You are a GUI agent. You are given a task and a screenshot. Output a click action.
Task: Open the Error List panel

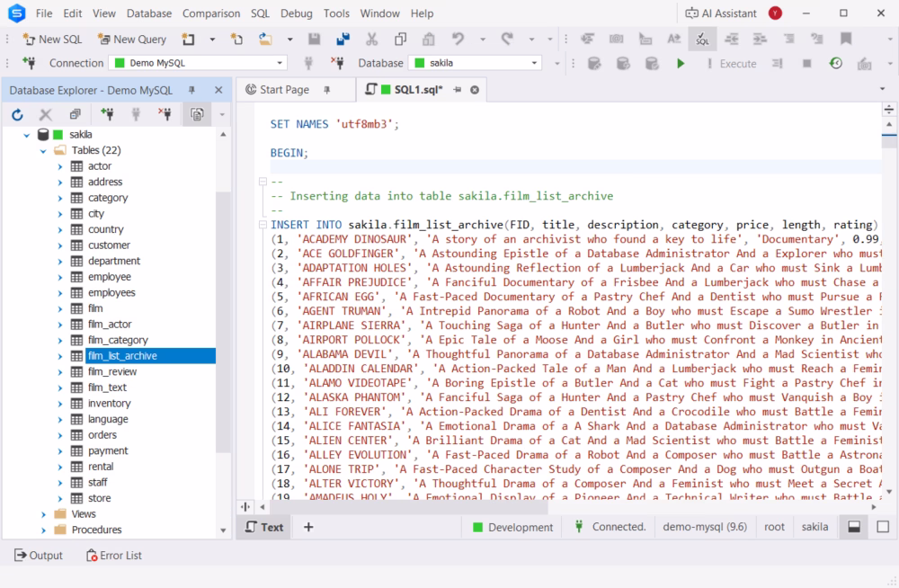pos(113,556)
